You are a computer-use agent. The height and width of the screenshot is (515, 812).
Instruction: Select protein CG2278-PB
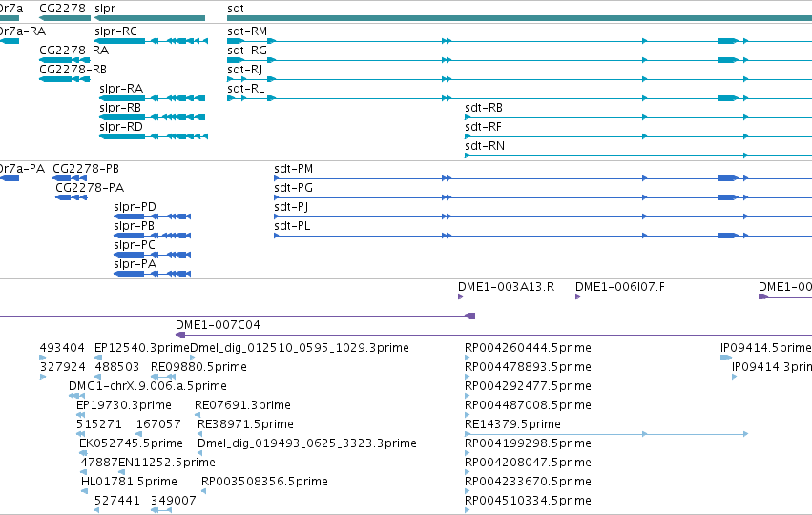(x=86, y=169)
